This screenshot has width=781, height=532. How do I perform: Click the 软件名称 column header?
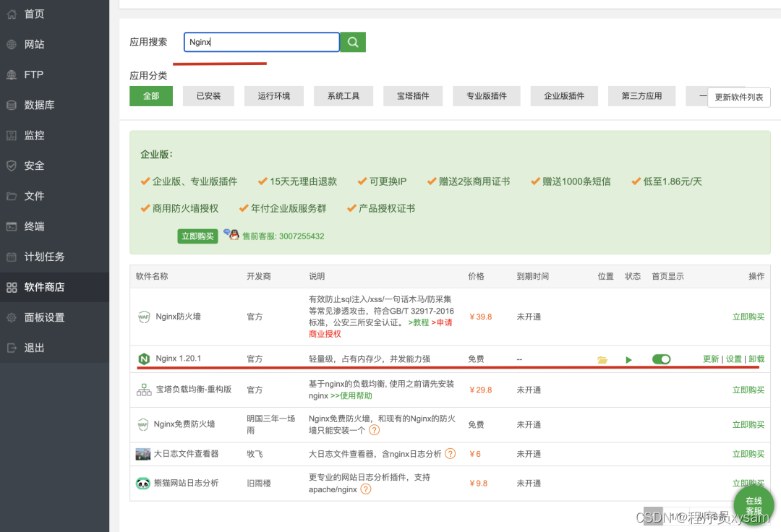[152, 276]
